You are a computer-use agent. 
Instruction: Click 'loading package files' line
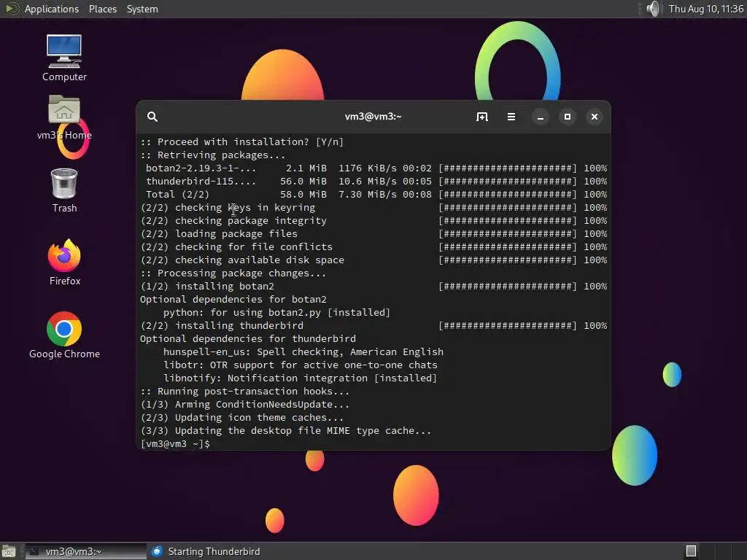tap(373, 234)
